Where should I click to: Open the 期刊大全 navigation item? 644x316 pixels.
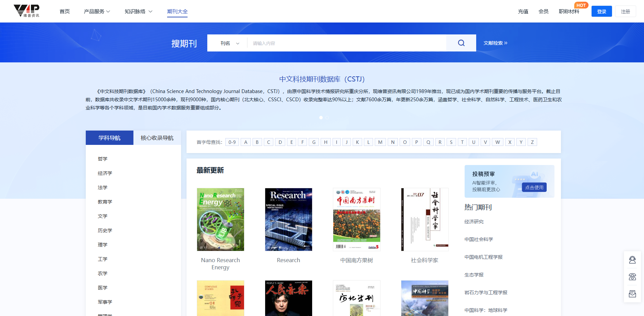(177, 11)
